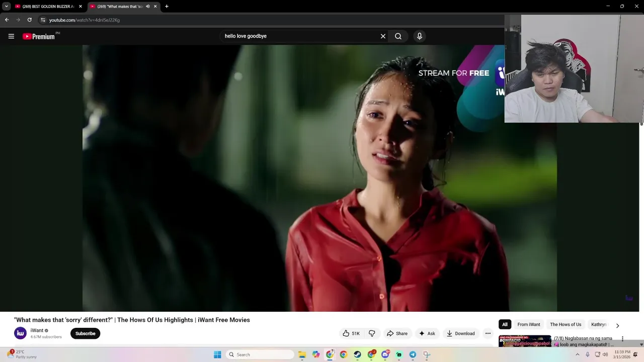
Task: Mute the playing 'What makes that' tab
Action: [x=147, y=7]
